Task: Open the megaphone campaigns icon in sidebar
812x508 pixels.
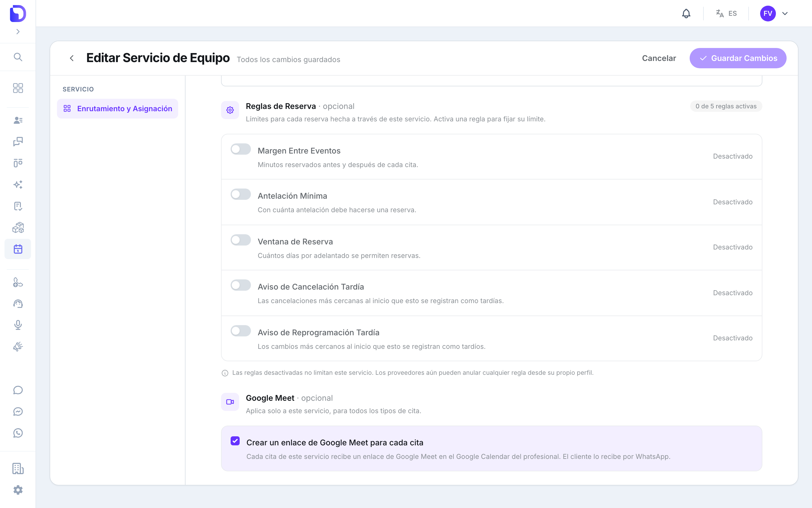Action: [x=18, y=346]
